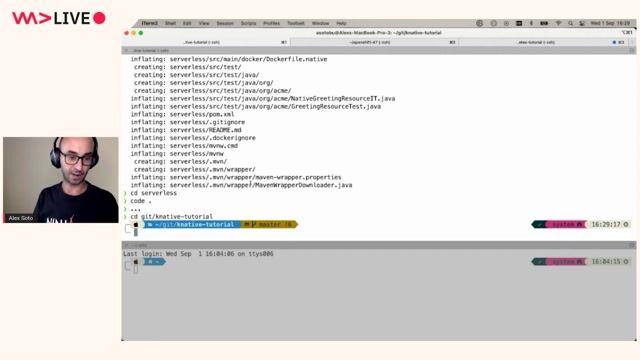The image size is (640, 360).
Task: Open the Session menu
Action: [x=225, y=23]
